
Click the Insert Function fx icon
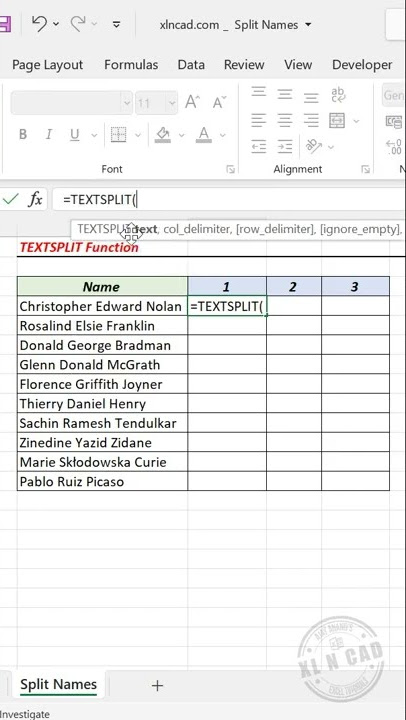[35, 200]
